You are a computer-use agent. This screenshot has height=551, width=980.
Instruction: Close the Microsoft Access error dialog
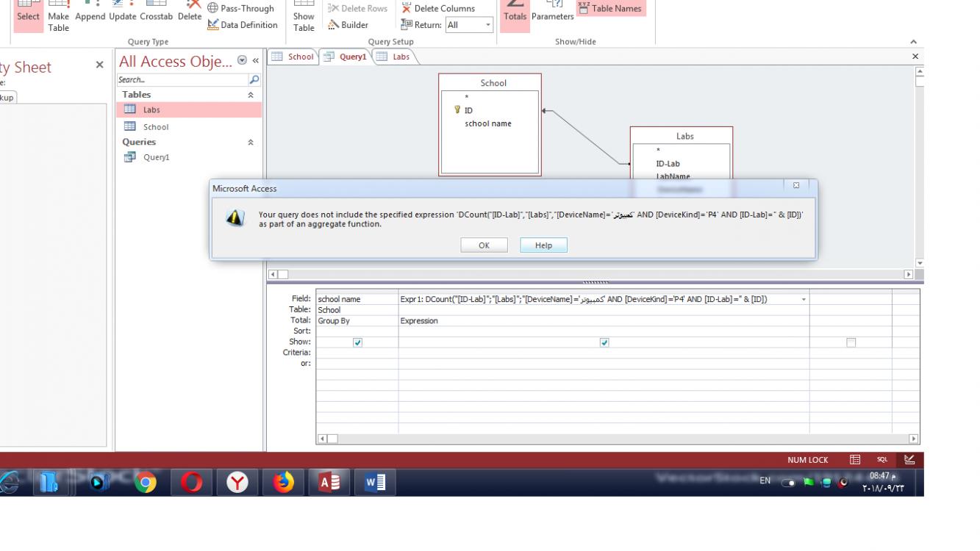796,186
